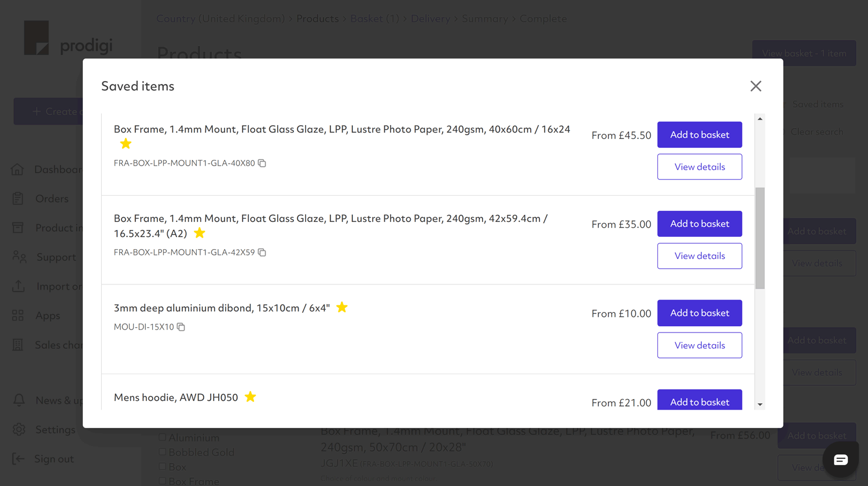Navigate to Products in the breadcrumb
The image size is (868, 486).
(x=317, y=18)
